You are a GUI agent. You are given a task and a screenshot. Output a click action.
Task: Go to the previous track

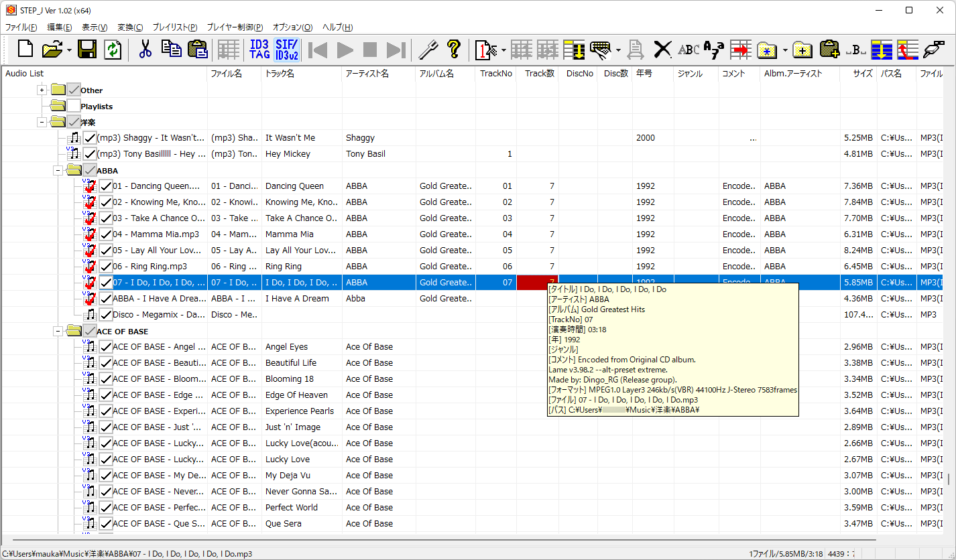(318, 49)
